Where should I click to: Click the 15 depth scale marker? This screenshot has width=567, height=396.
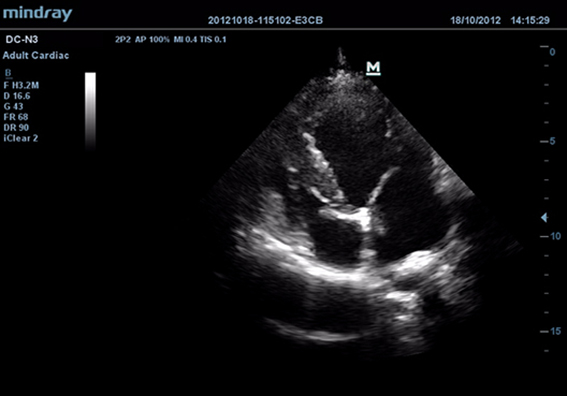tap(556, 331)
